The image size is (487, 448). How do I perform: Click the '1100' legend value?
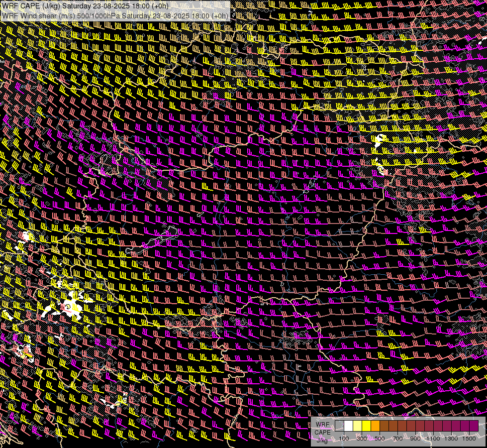[x=433, y=439]
